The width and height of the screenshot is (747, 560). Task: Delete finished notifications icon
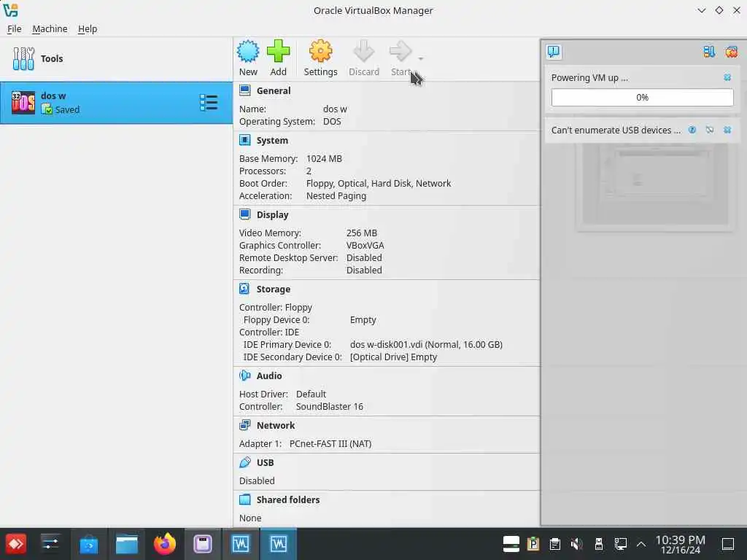731,52
